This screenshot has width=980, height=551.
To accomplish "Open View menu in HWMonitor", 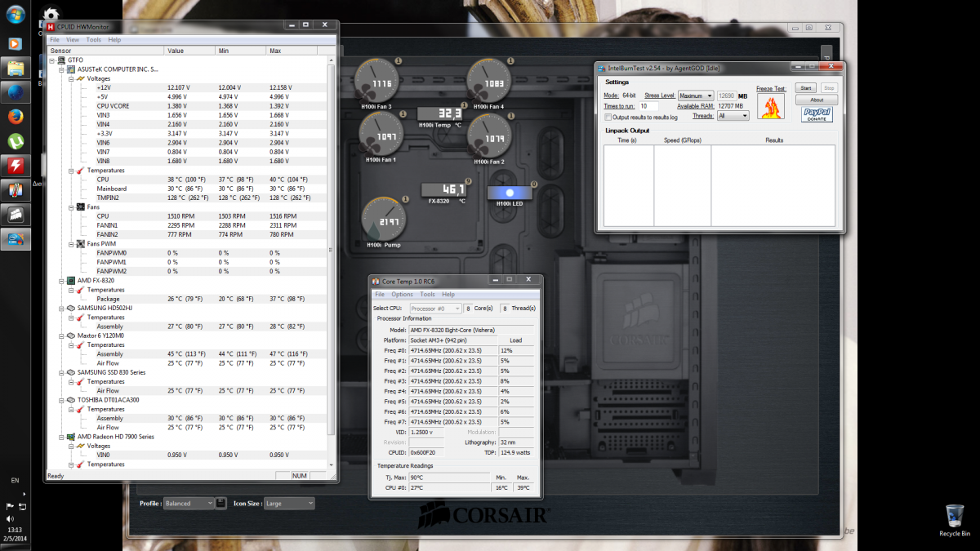I will pyautogui.click(x=73, y=39).
